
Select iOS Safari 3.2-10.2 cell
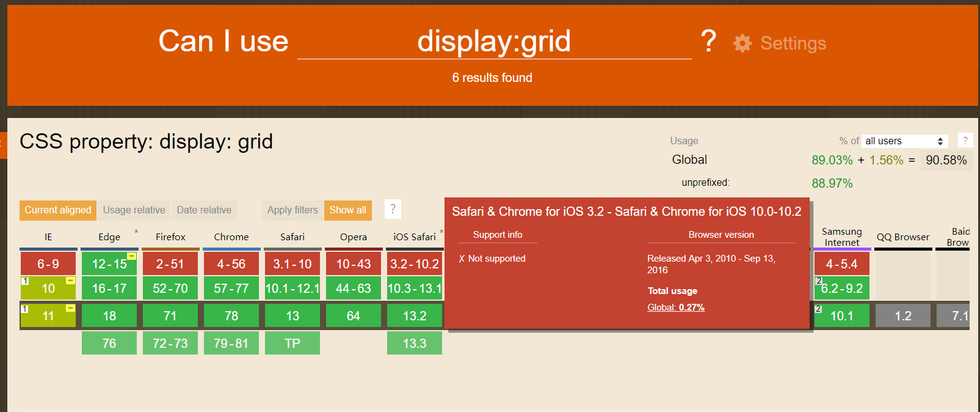coord(415,264)
